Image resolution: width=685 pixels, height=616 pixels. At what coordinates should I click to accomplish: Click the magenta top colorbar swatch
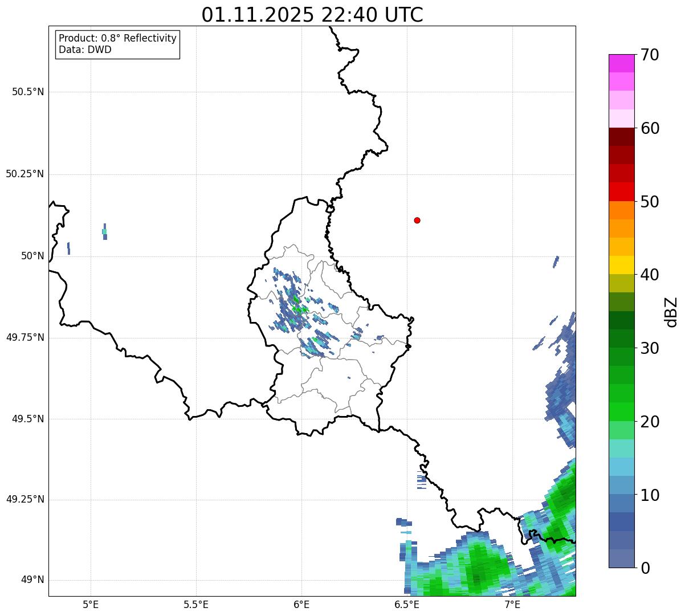[621, 63]
